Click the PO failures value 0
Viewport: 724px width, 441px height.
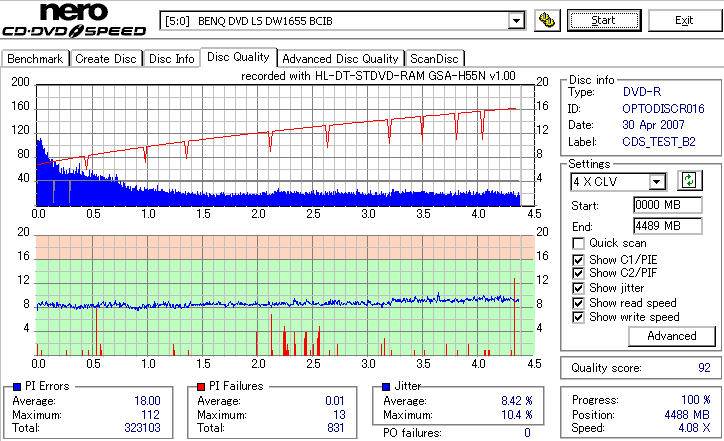click(527, 433)
